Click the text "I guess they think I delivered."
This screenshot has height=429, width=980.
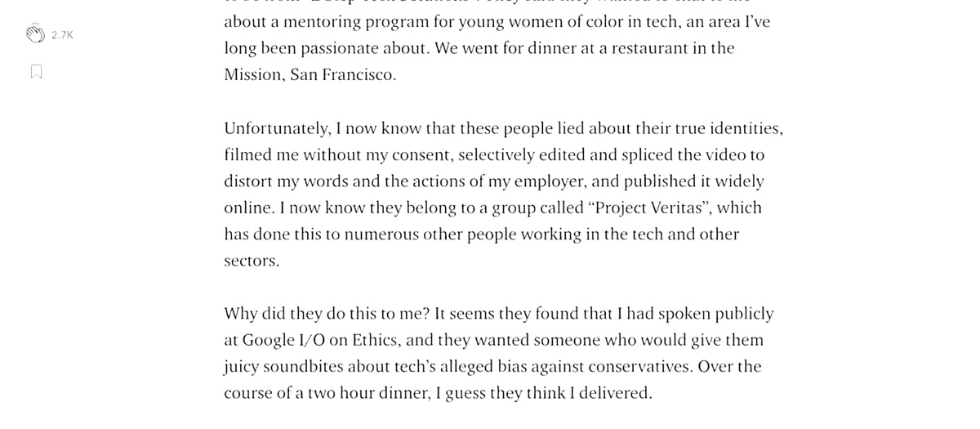pyautogui.click(x=544, y=393)
